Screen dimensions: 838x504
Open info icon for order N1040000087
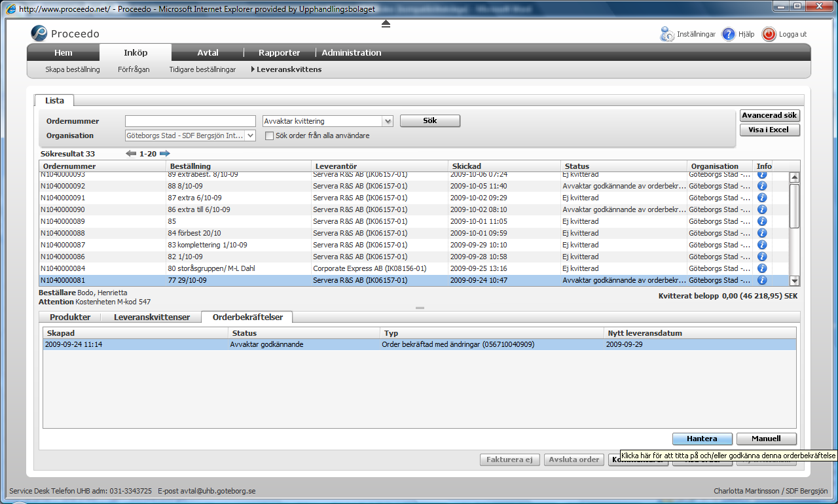(762, 245)
